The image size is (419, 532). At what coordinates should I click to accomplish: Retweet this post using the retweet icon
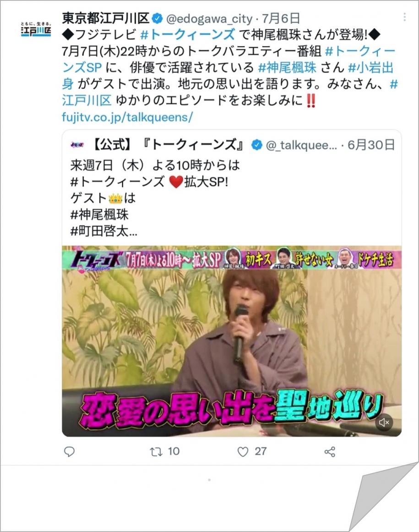156,452
